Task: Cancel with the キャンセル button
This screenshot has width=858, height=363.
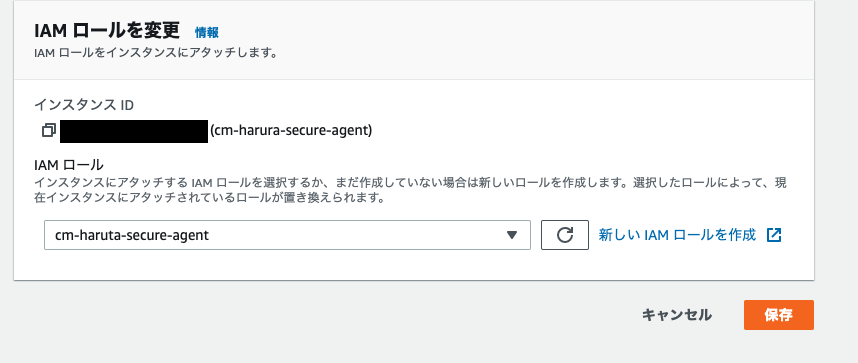Action: (676, 315)
